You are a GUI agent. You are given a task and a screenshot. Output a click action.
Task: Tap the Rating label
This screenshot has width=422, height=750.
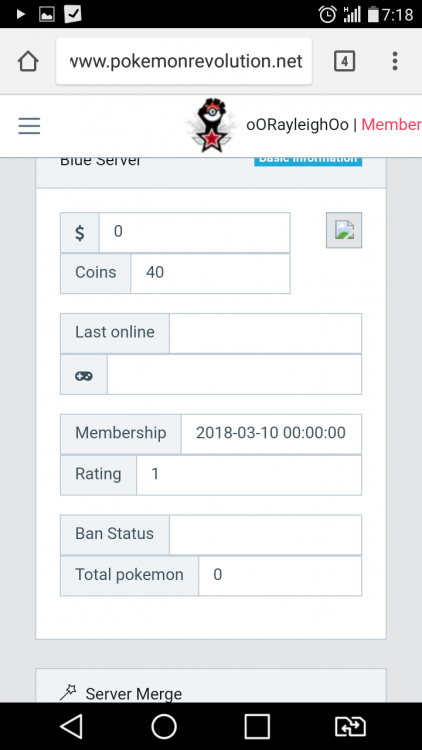(98, 474)
